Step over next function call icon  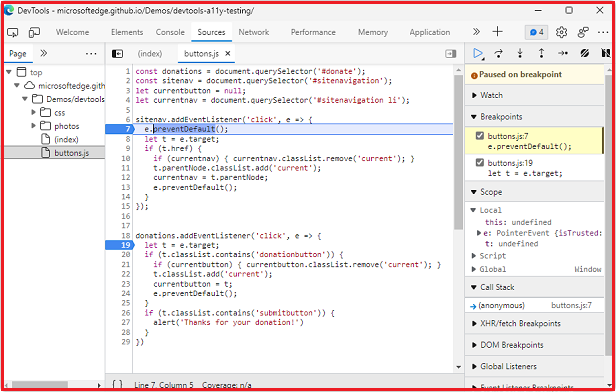point(499,53)
